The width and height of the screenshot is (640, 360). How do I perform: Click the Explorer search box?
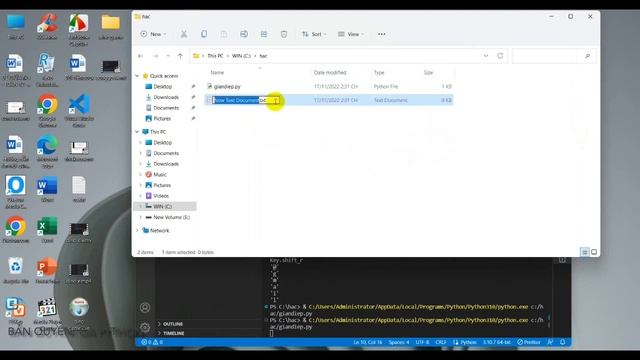click(x=554, y=56)
